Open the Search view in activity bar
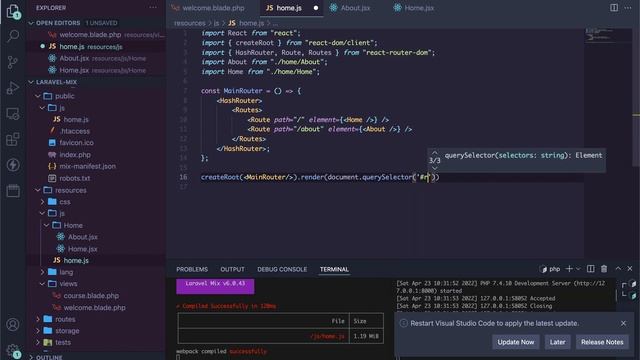The image size is (640, 360). (13, 36)
